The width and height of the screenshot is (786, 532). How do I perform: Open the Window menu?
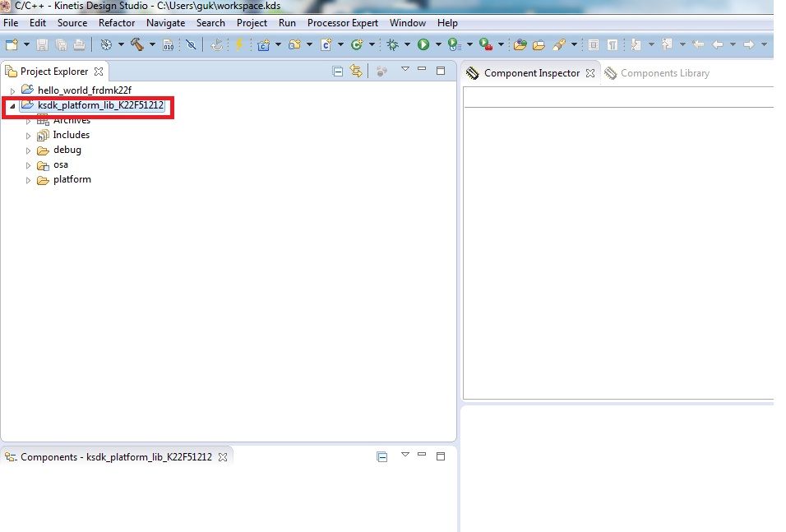408,23
